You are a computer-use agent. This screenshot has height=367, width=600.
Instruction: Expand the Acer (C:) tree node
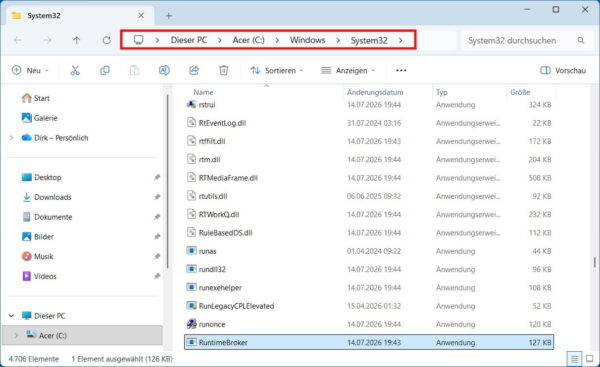16,336
